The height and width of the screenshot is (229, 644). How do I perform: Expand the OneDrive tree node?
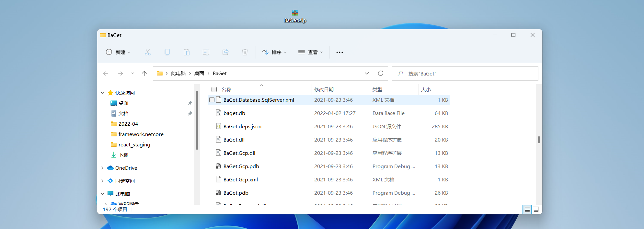(x=102, y=168)
